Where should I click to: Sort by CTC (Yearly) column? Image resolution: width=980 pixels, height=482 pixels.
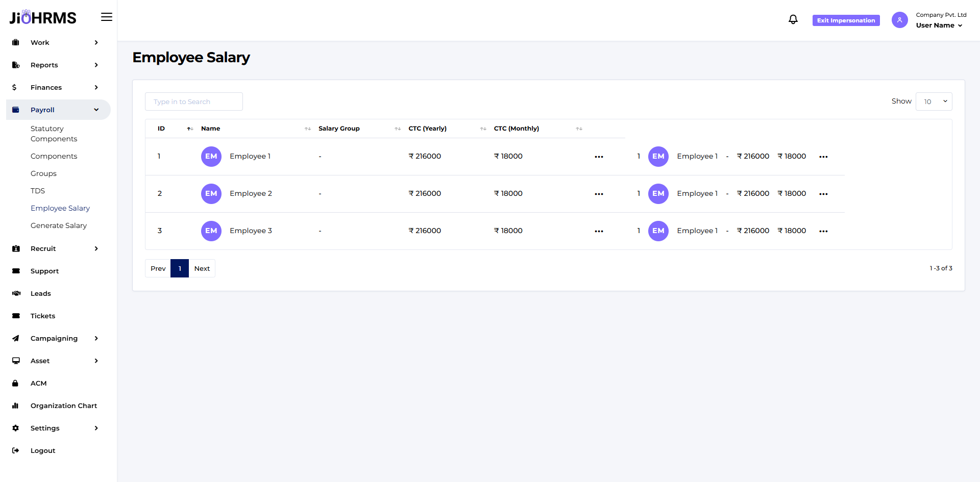pyautogui.click(x=483, y=129)
